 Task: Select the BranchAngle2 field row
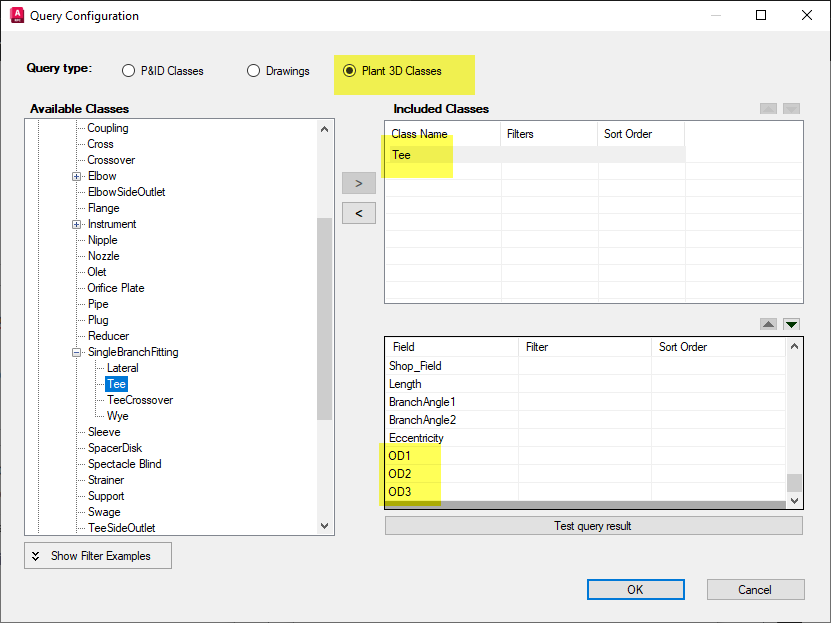[585, 420]
